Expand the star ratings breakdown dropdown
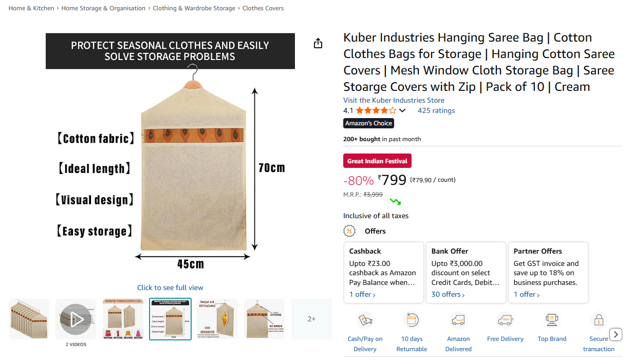631x364 pixels. click(403, 110)
